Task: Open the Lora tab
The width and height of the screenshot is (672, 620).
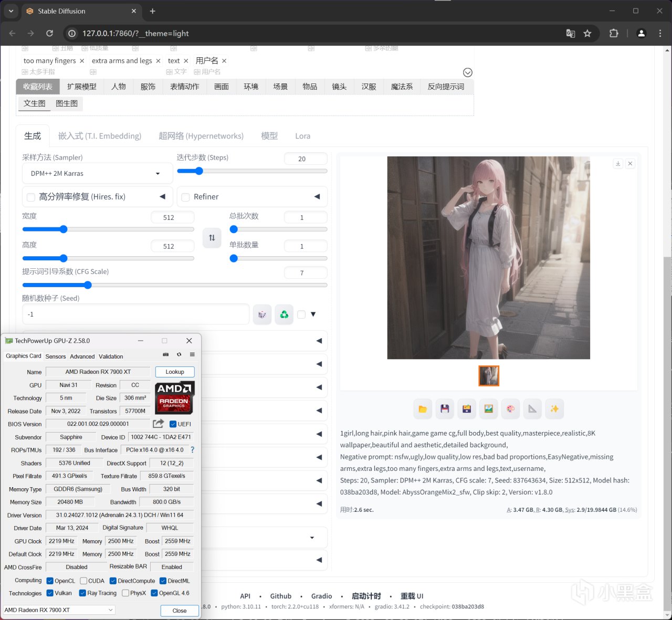Action: (302, 136)
